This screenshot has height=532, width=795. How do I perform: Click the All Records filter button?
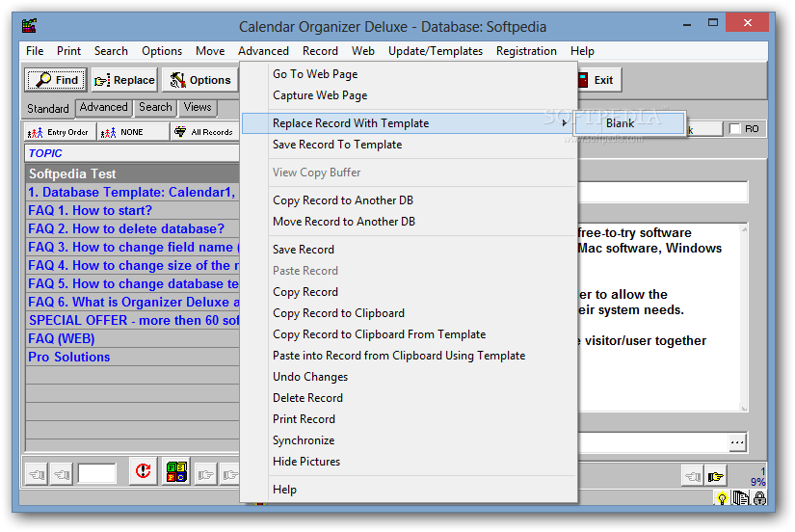pos(205,132)
